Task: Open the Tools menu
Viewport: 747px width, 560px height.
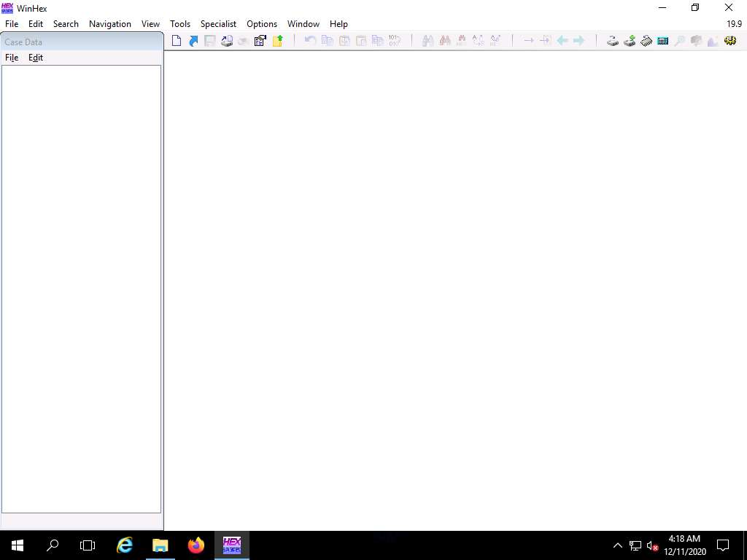Action: (x=180, y=24)
